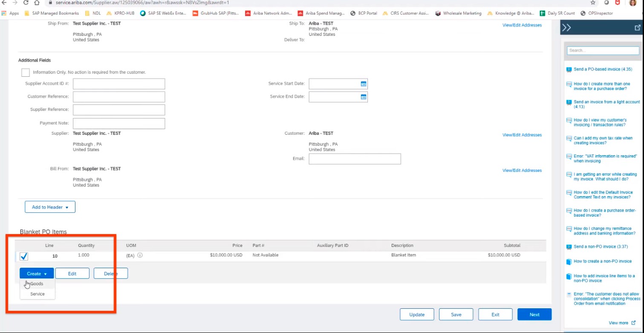The height and width of the screenshot is (333, 644).
Task: Click the info icon next to (EA)
Action: [x=140, y=255]
